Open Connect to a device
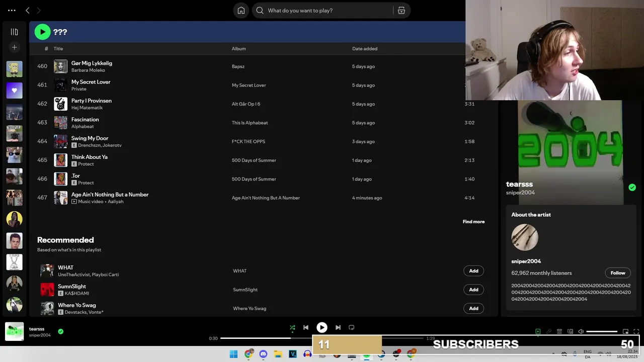The height and width of the screenshot is (362, 644). [570, 331]
